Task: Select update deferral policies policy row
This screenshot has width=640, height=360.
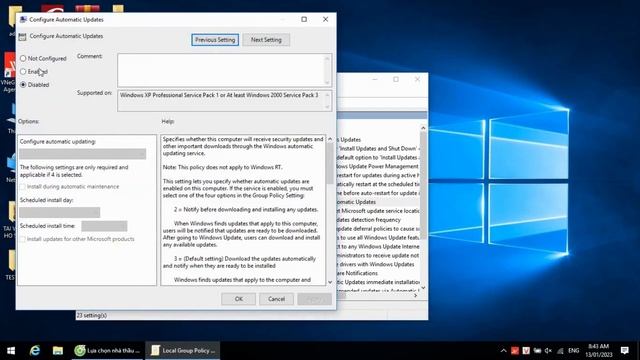Action: 378,229
